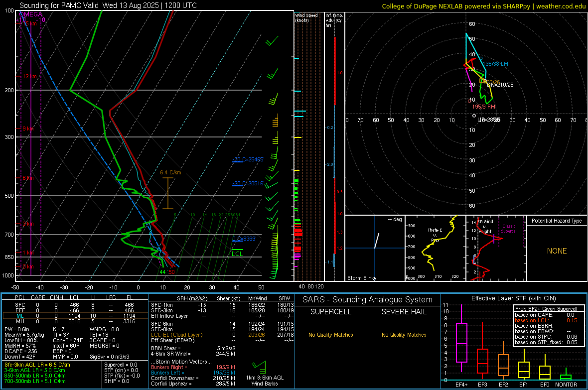Click the 6 km height marker
The height and width of the screenshot is (390, 588).
(27, 178)
